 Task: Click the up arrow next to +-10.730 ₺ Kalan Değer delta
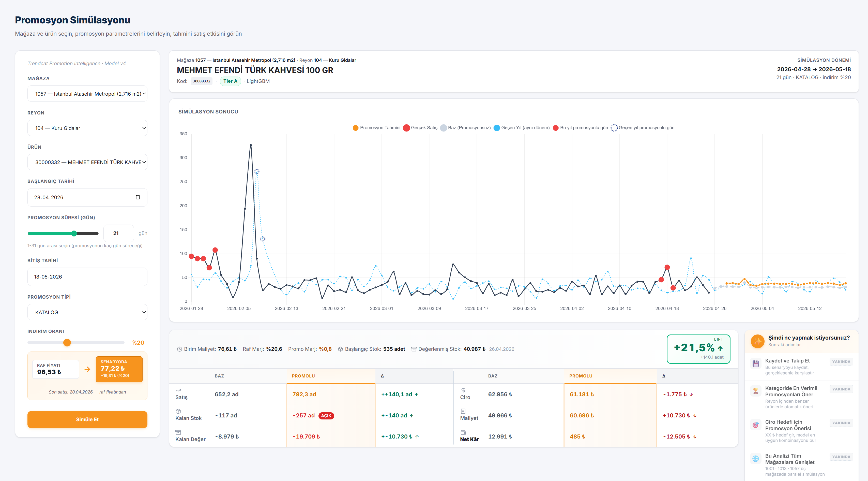coord(417,437)
